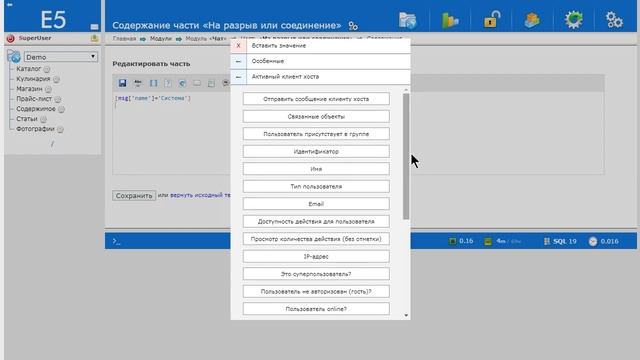Open the Demo site dropdown
The image size is (640, 360).
pyautogui.click(x=61, y=57)
